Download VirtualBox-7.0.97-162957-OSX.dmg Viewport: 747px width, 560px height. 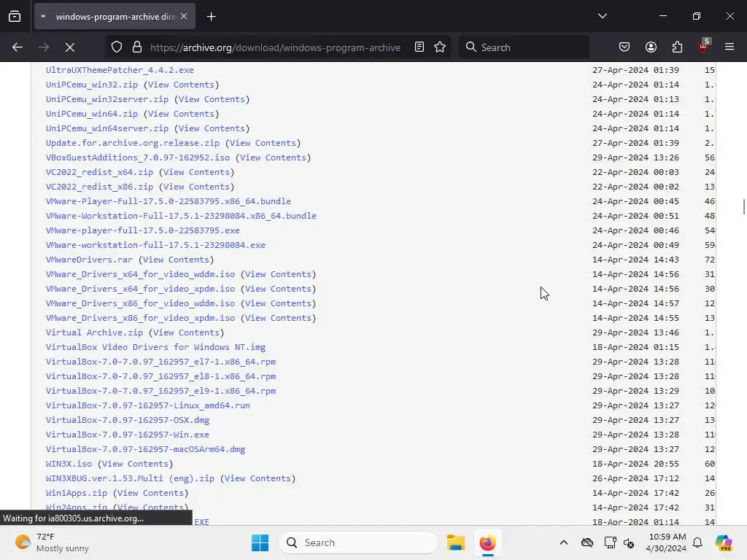(x=127, y=420)
